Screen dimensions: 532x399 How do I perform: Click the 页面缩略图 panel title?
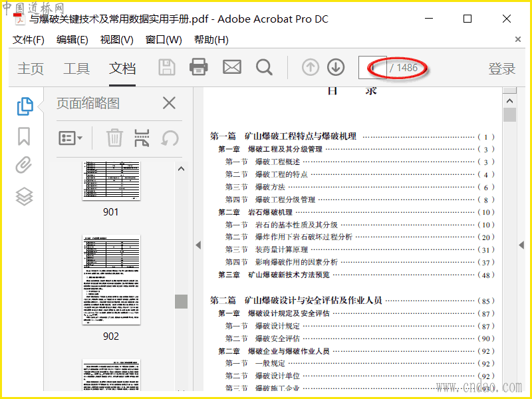[x=88, y=103]
